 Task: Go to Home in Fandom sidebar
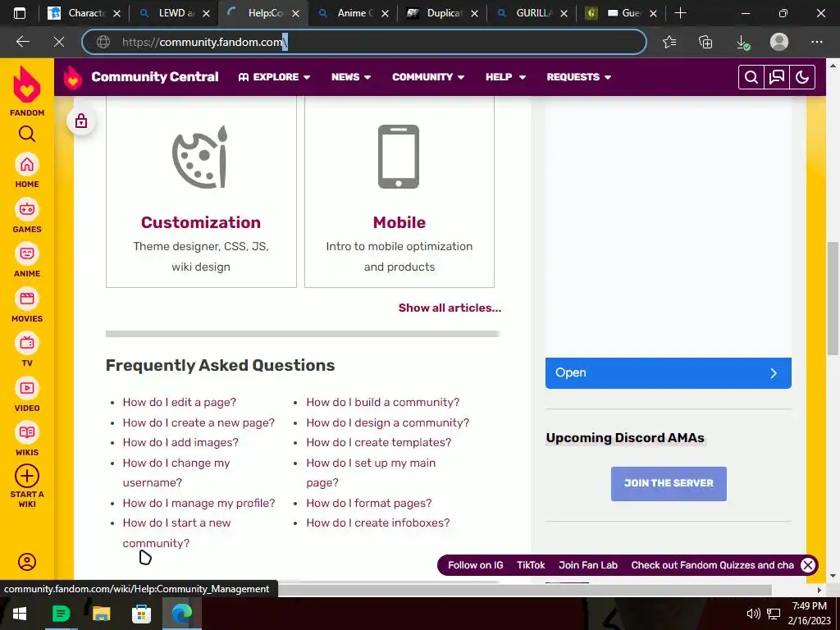[27, 171]
